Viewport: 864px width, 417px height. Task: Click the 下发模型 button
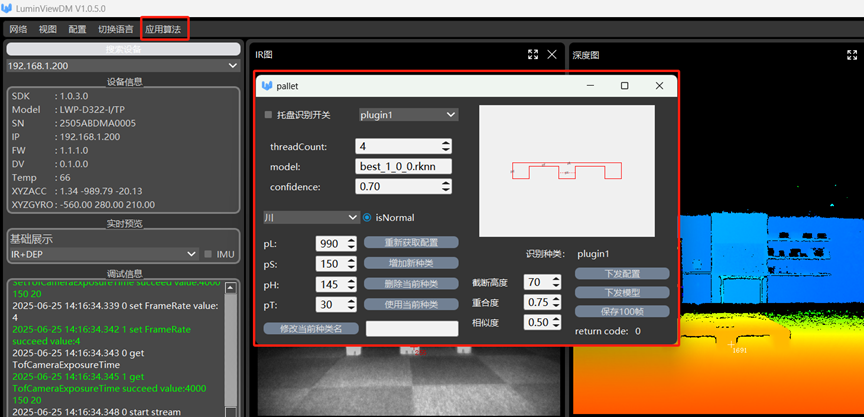click(x=622, y=293)
